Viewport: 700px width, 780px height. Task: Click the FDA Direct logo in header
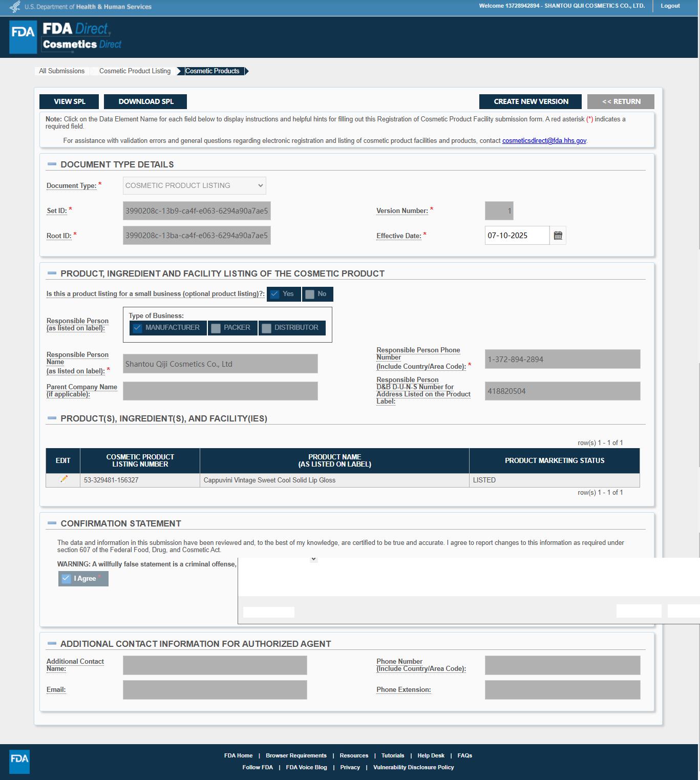coord(66,37)
